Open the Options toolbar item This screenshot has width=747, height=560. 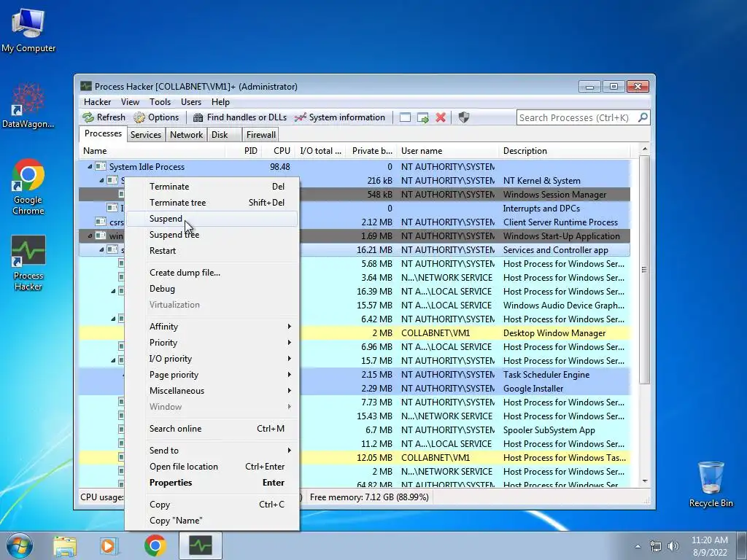156,117
